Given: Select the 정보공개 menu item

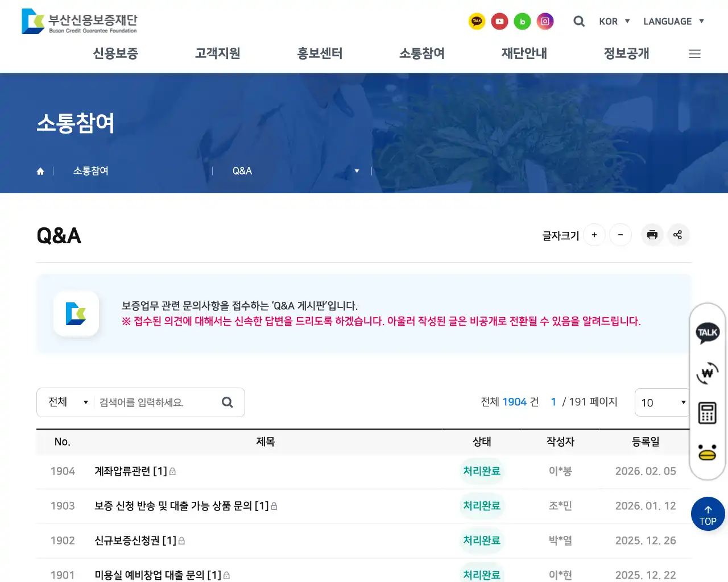Looking at the screenshot, I should coord(626,53).
